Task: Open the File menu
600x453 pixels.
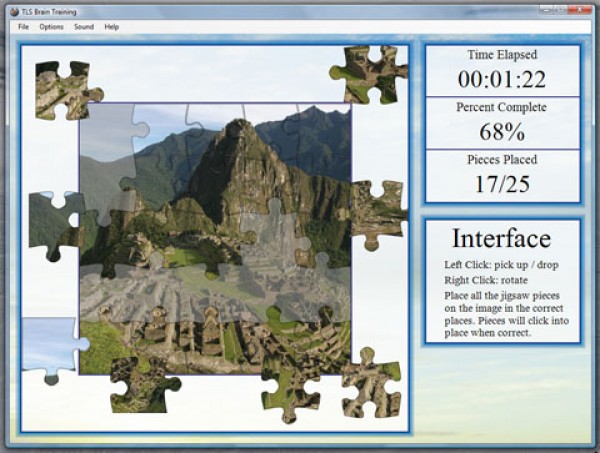Action: 23,27
